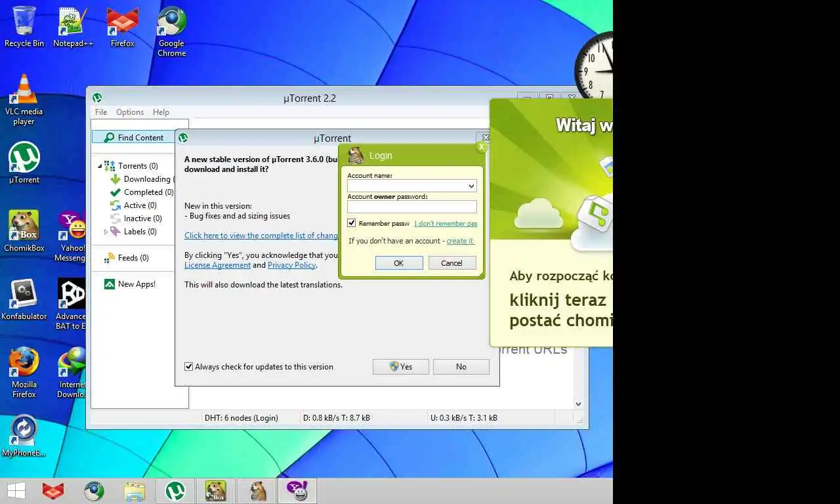Expand the Labels (0) tree node
840x504 pixels.
(x=106, y=232)
